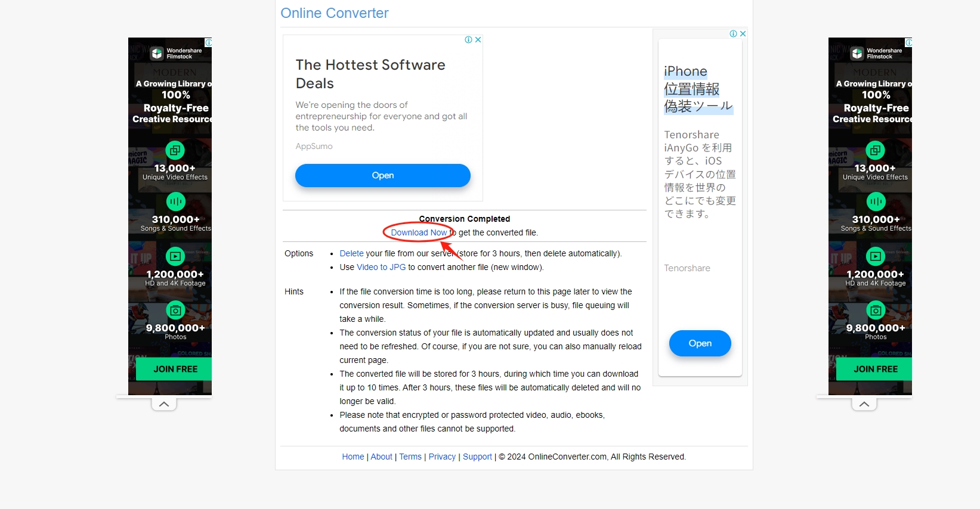The image size is (980, 509).
Task: Click JOIN FREE on the left Filmstock ad
Action: click(x=175, y=369)
